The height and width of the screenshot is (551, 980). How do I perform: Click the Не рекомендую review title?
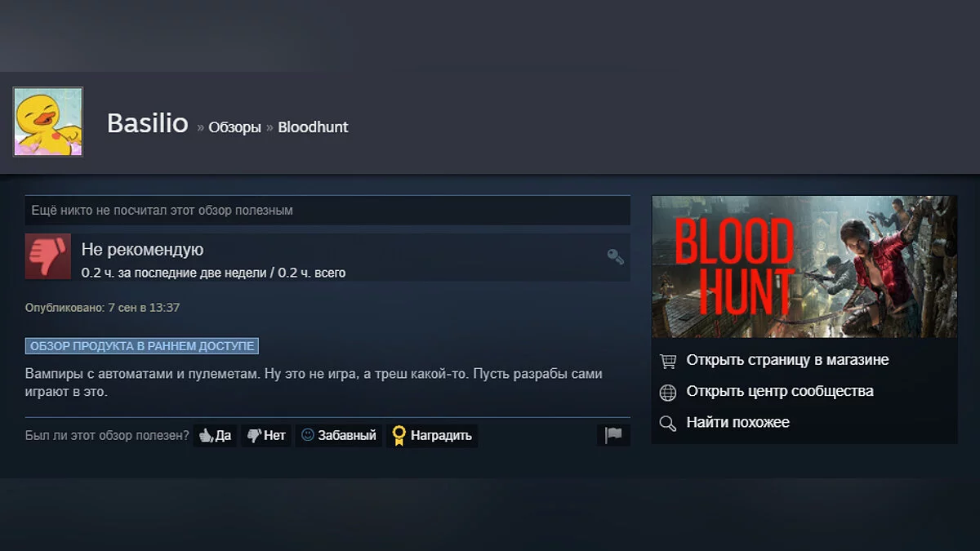pos(142,250)
